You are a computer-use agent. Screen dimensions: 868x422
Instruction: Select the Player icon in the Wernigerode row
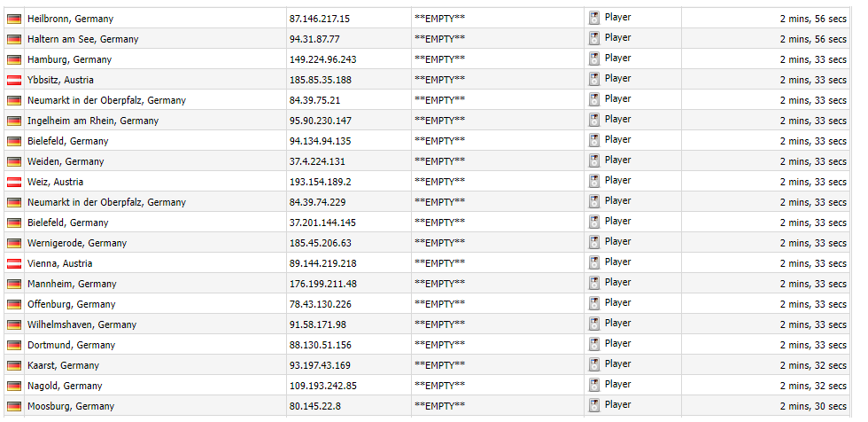click(594, 243)
